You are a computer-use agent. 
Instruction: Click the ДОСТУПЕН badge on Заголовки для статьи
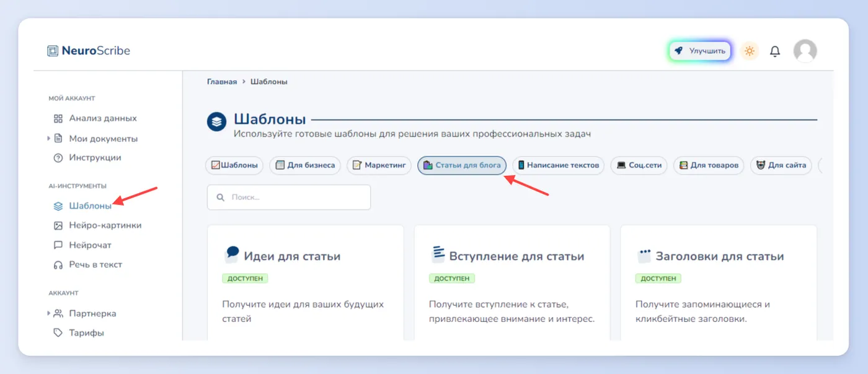click(x=658, y=279)
